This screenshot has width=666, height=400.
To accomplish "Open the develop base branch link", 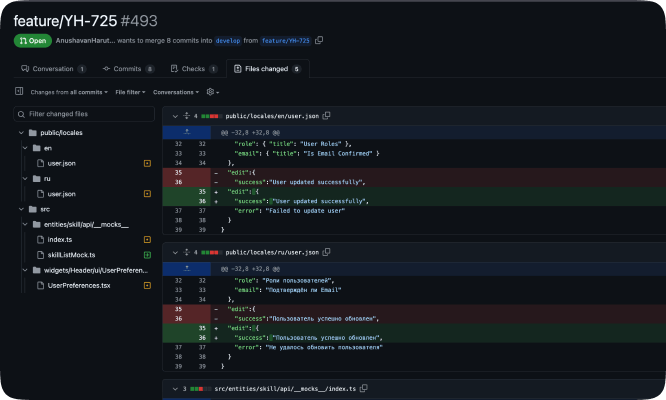I will click(x=227, y=41).
